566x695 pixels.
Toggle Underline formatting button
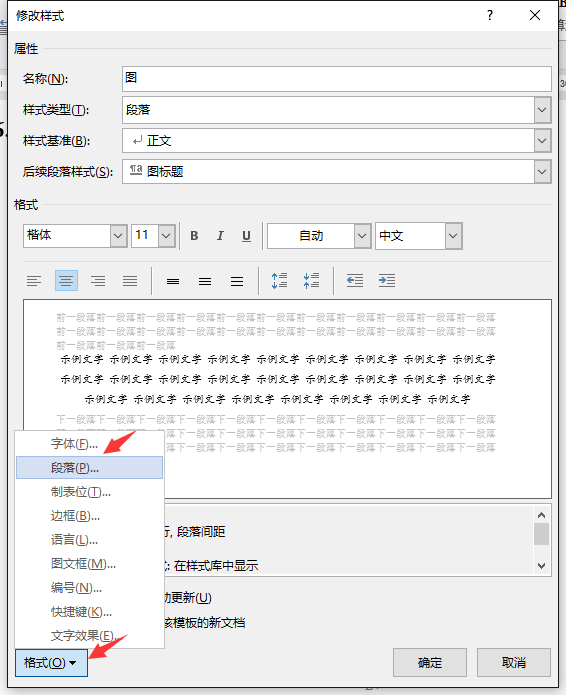coord(246,236)
